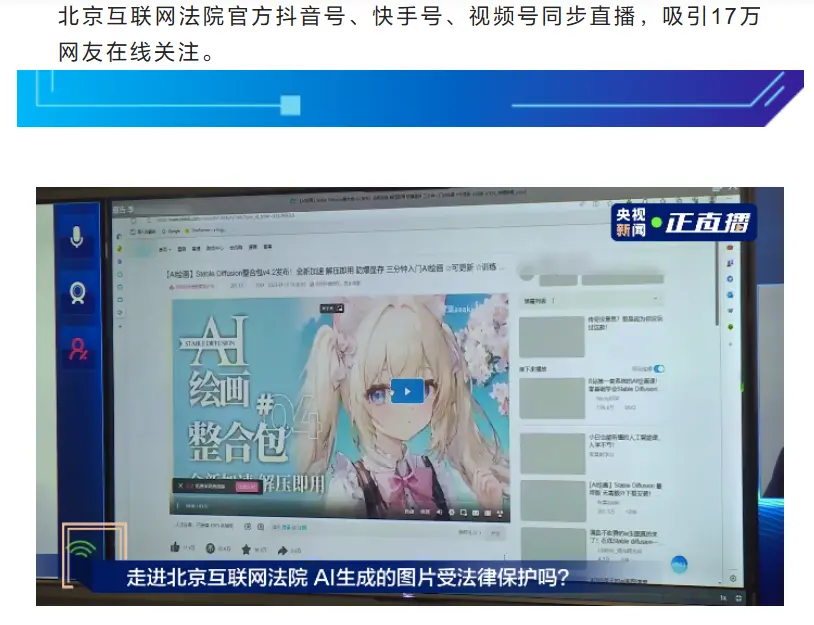814x625 pixels.
Task: Enter fullscreen from video player controls
Action: (x=502, y=513)
